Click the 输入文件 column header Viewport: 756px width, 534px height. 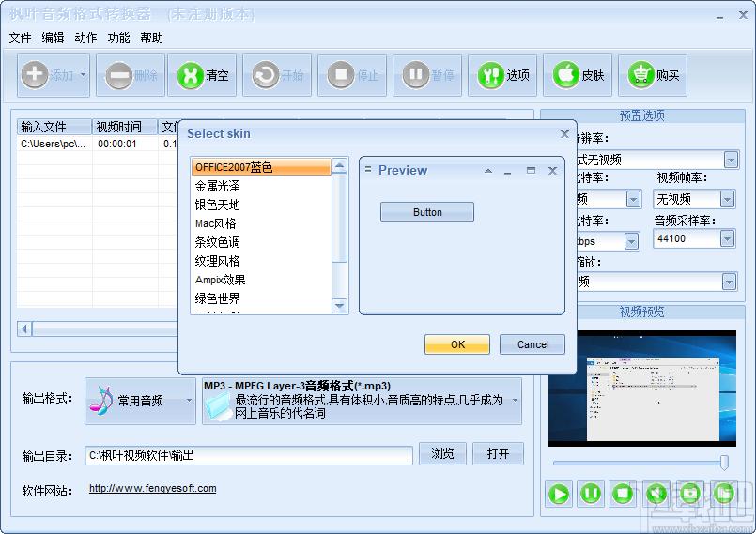coord(54,127)
